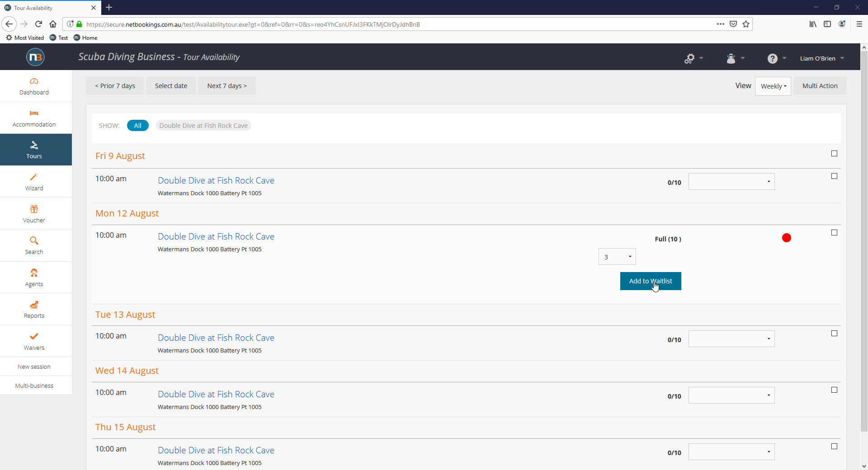Filter by Double Dive at Fish Rock Cave pill
This screenshot has width=868, height=470.
coord(203,126)
